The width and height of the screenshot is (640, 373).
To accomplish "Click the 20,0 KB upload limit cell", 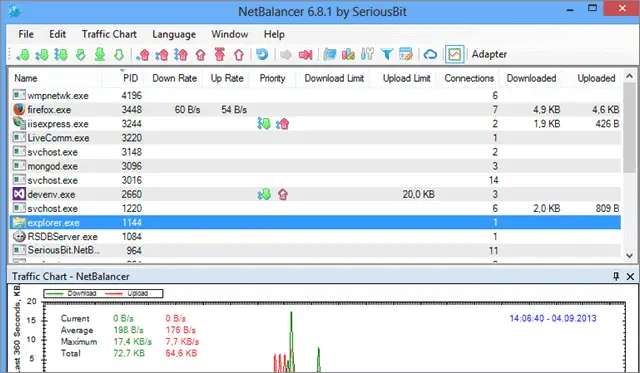I will [x=418, y=194].
